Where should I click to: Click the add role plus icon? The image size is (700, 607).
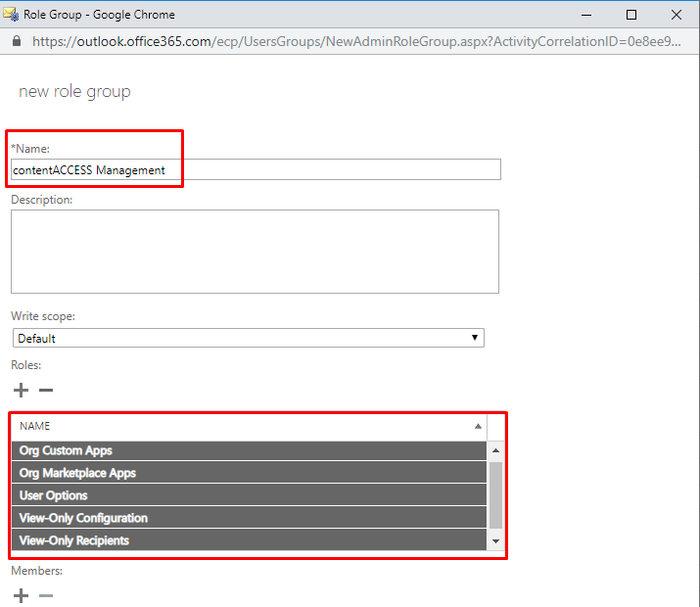coord(21,390)
